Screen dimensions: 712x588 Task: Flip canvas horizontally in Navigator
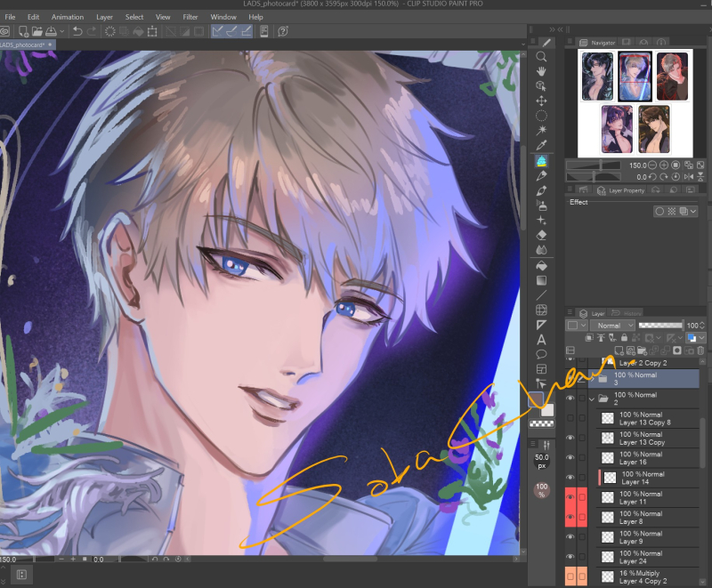pos(689,177)
